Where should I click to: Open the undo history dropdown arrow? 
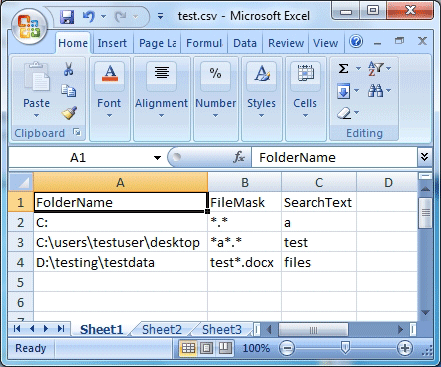[x=103, y=16]
